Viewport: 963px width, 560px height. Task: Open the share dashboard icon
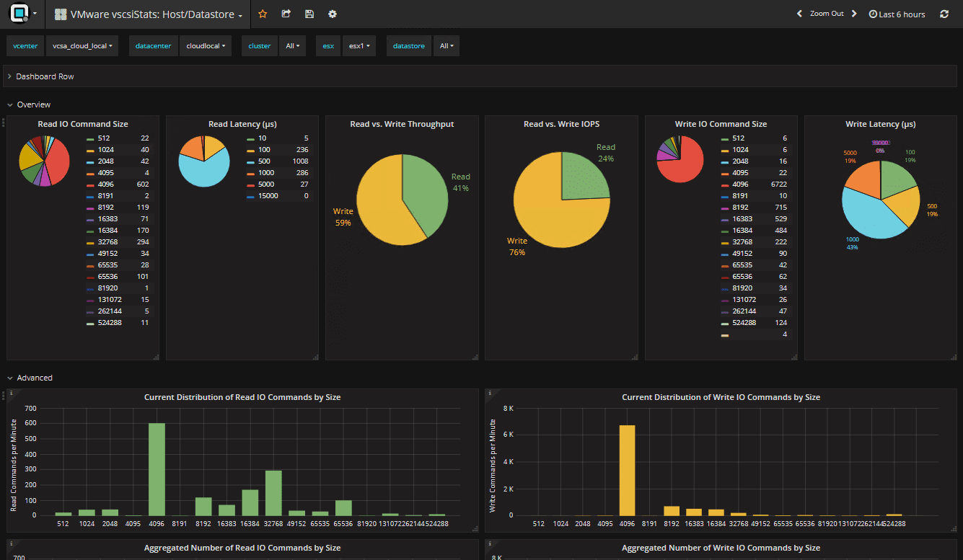[286, 14]
